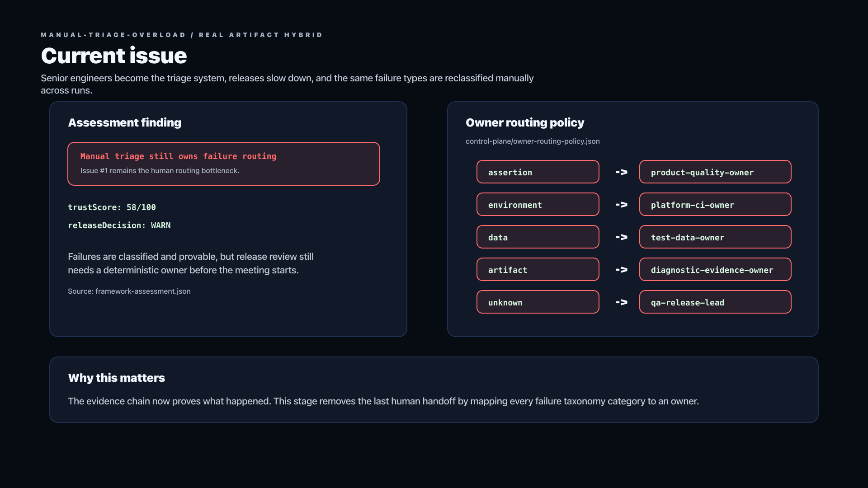Viewport: 868px width, 488px height.
Task: Click the control-plane/owner-routing-policy.json path
Action: 533,141
